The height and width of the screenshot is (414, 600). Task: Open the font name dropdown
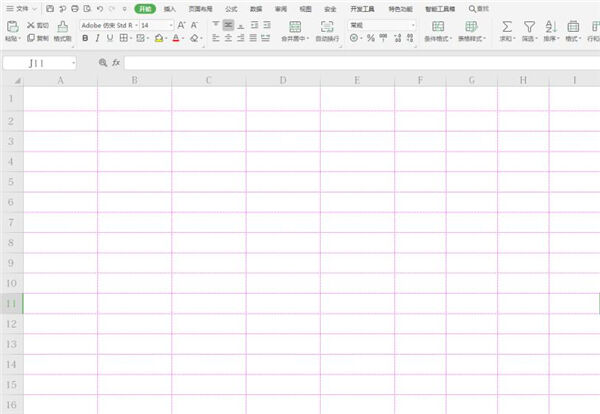click(x=136, y=25)
